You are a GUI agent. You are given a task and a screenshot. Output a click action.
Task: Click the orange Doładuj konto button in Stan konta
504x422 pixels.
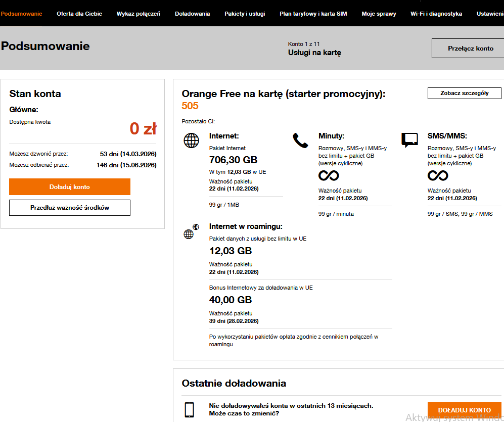70,187
